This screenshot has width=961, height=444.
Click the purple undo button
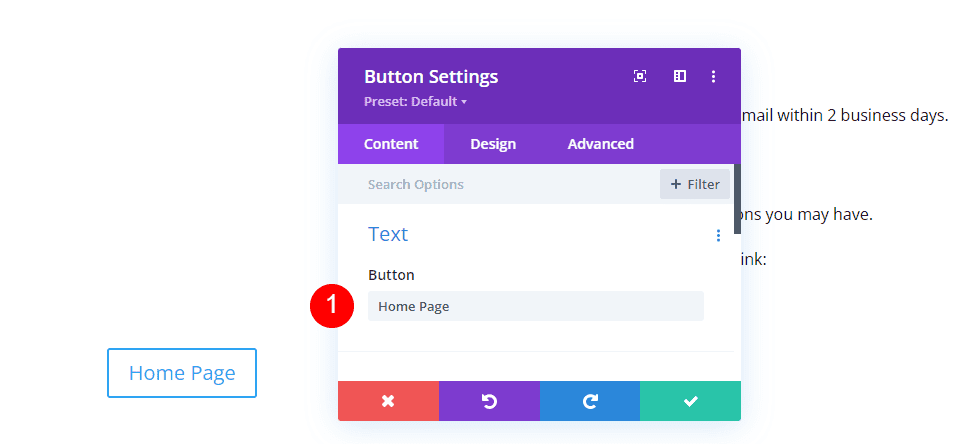click(x=489, y=401)
